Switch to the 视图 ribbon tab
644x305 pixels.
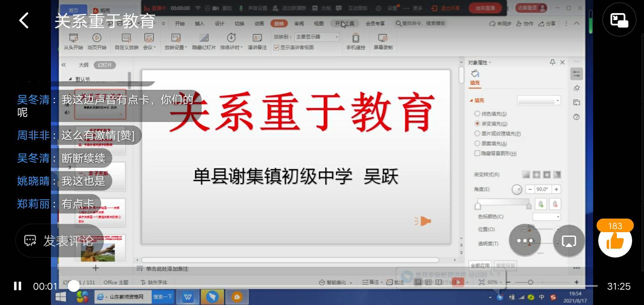click(x=319, y=24)
